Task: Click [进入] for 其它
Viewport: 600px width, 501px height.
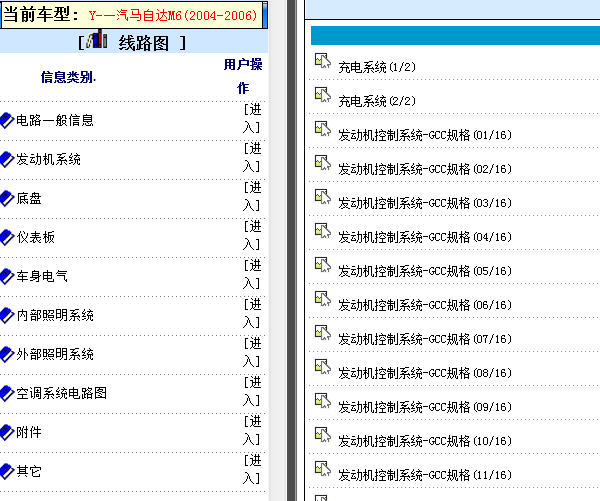Action: (x=252, y=470)
